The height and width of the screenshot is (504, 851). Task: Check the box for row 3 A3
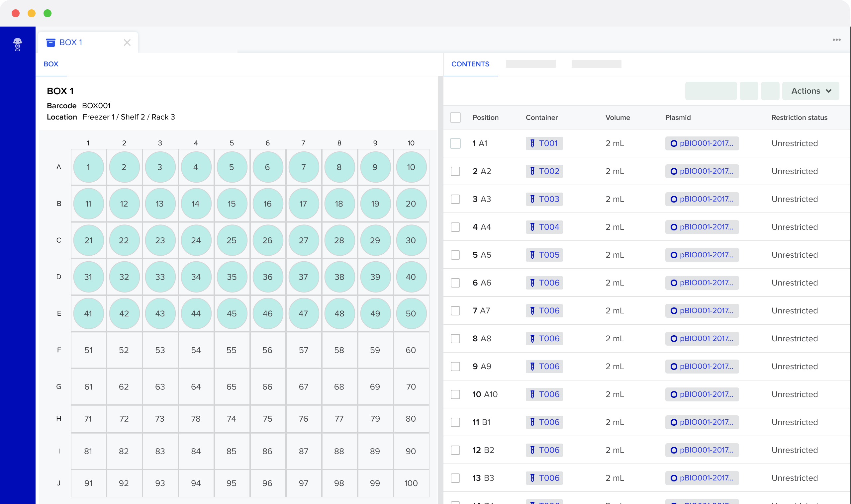455,199
